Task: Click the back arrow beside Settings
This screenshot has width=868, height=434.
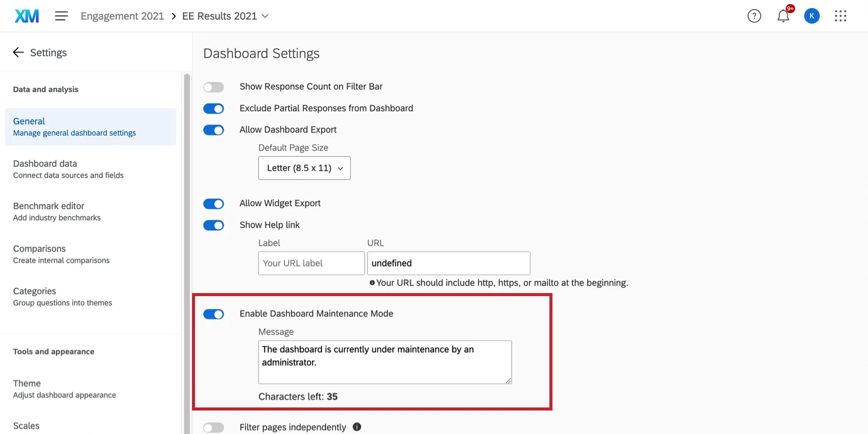Action: [18, 52]
